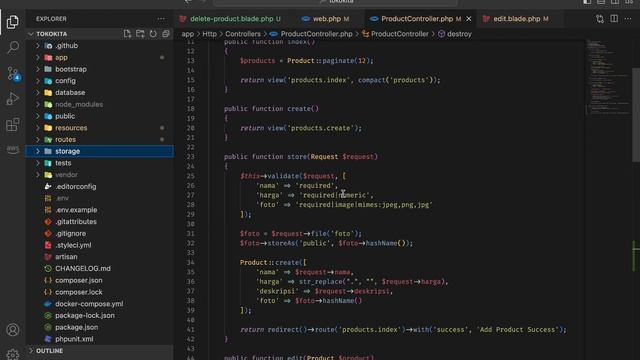Click ProductController.php in breadcrumb
Image resolution: width=640 pixels, height=360 pixels.
312,34
